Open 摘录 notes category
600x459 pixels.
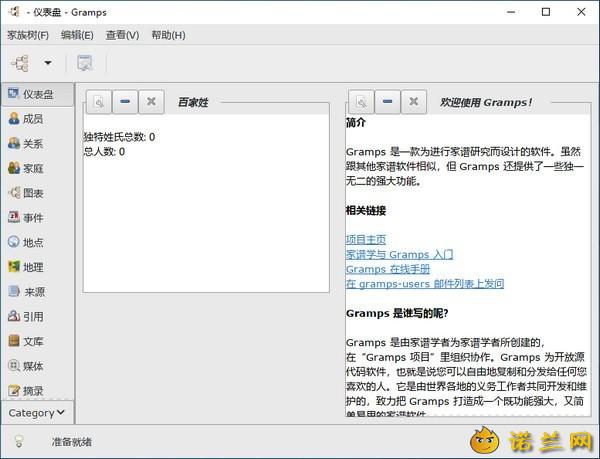(x=38, y=391)
